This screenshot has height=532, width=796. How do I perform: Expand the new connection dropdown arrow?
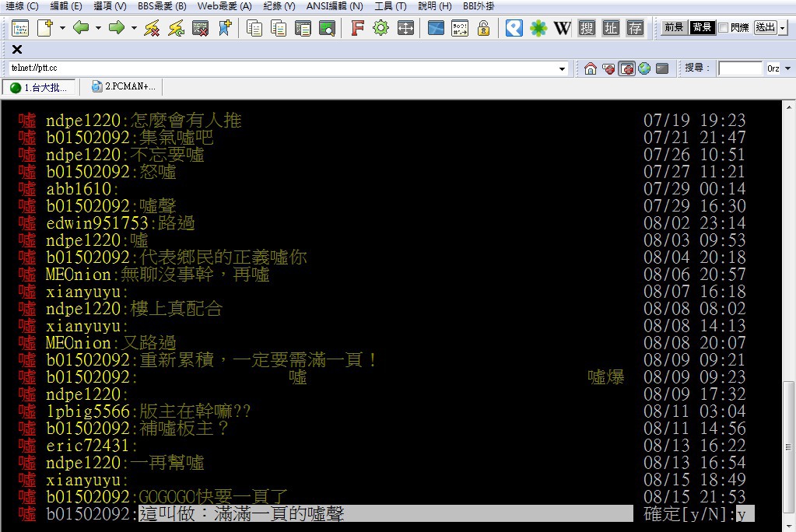click(x=62, y=28)
